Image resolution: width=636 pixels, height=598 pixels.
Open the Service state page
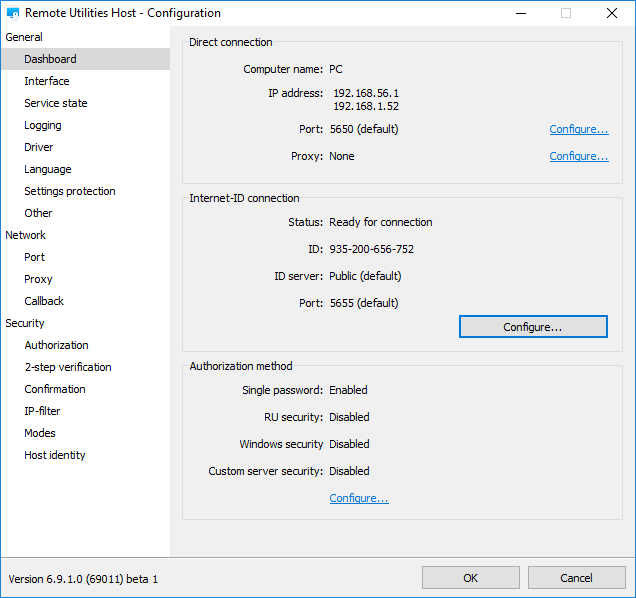click(x=56, y=103)
